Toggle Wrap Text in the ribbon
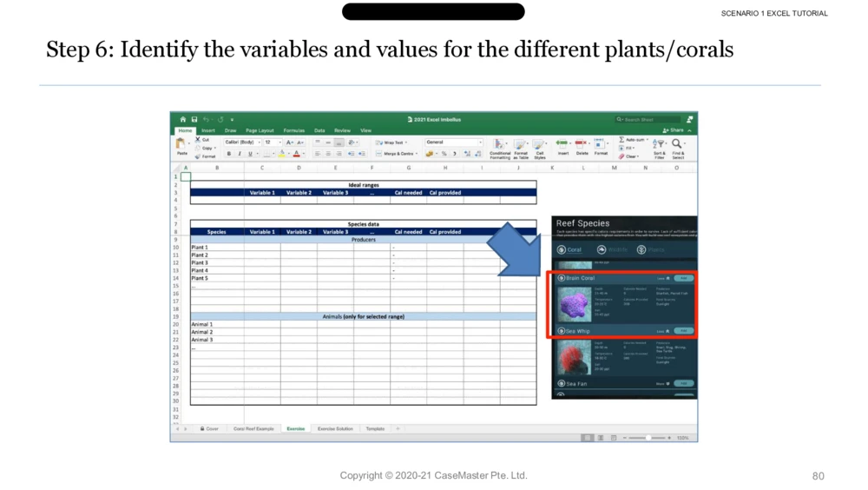This screenshot has height=490, width=868. [x=391, y=142]
